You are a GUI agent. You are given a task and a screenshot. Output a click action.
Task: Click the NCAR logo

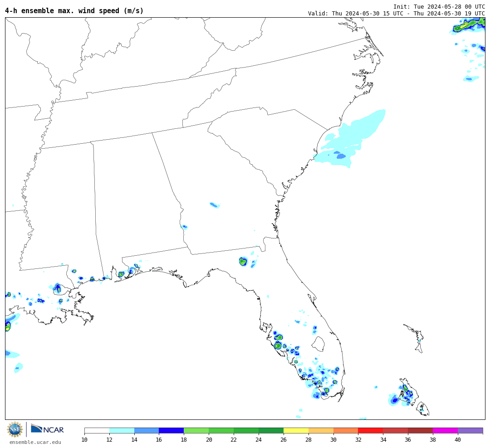pyautogui.click(x=47, y=429)
